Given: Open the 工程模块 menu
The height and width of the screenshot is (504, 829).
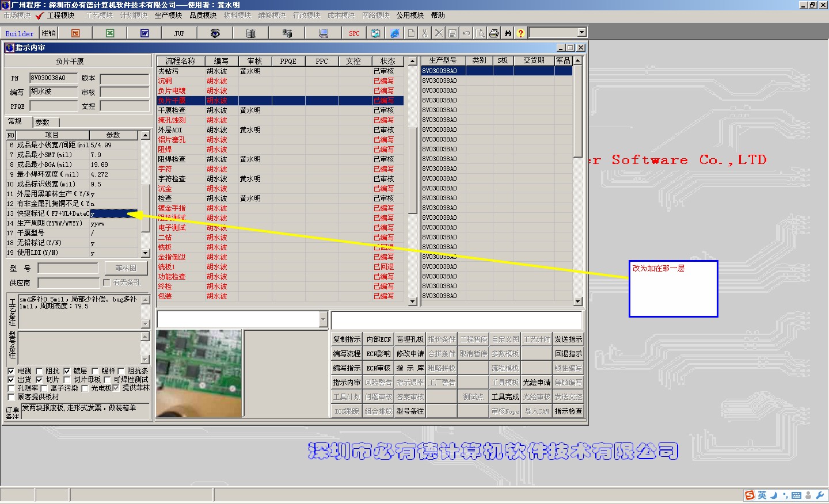Looking at the screenshot, I should pyautogui.click(x=61, y=16).
